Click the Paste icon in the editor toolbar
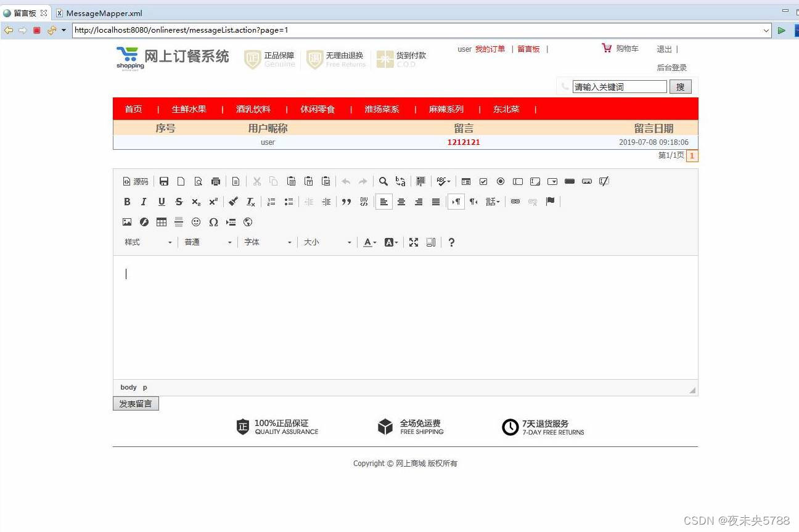 pyautogui.click(x=291, y=181)
